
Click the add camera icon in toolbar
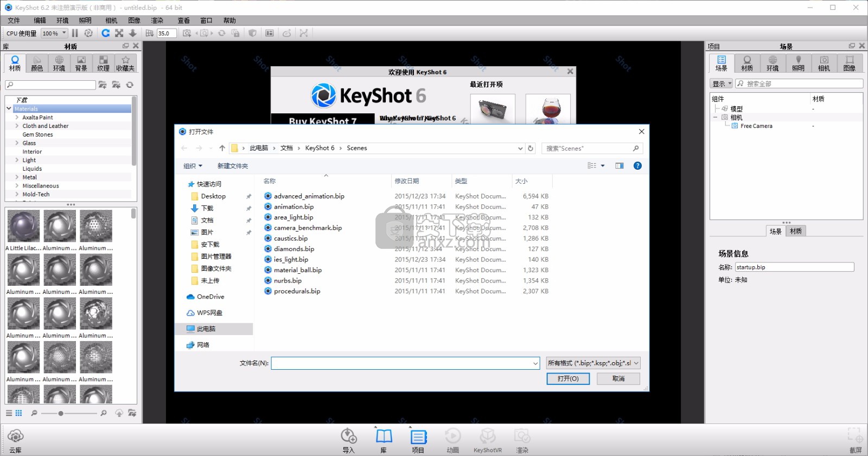pyautogui.click(x=187, y=33)
